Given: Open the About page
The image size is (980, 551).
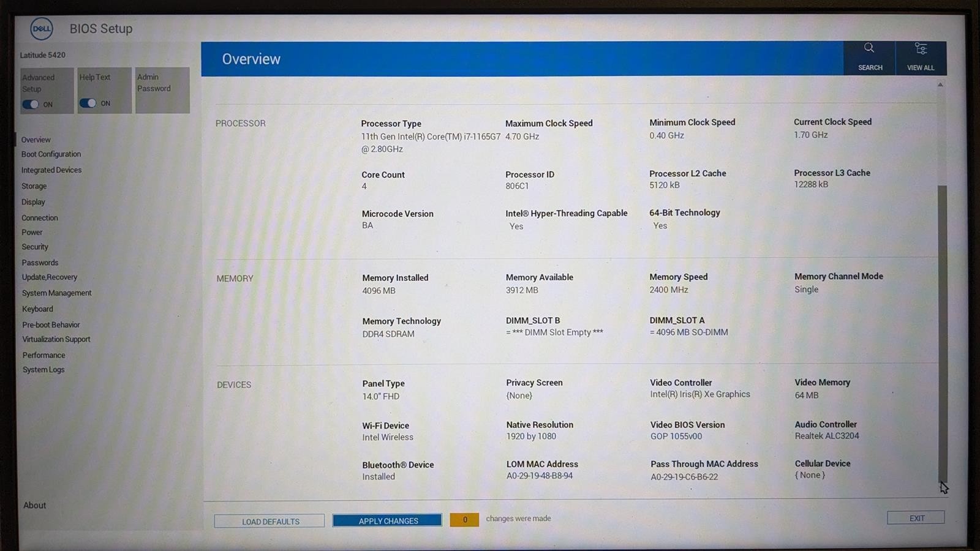Looking at the screenshot, I should [x=35, y=506].
